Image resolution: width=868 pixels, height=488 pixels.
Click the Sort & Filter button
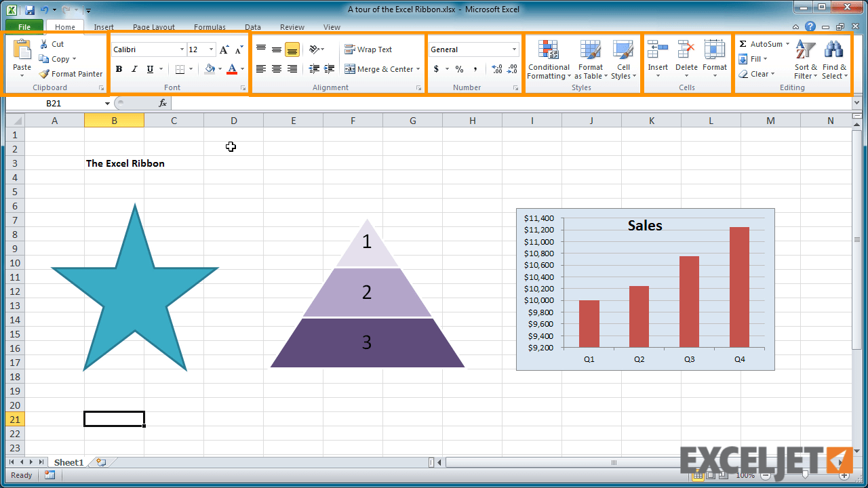point(805,60)
